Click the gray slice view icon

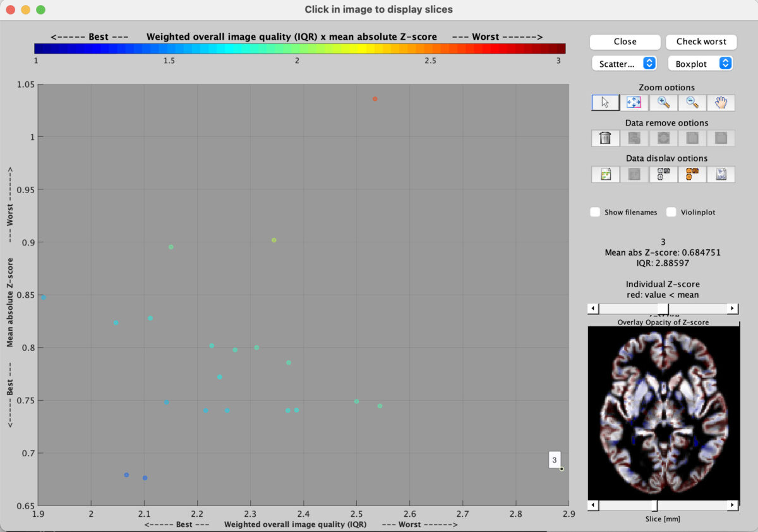tap(663, 174)
